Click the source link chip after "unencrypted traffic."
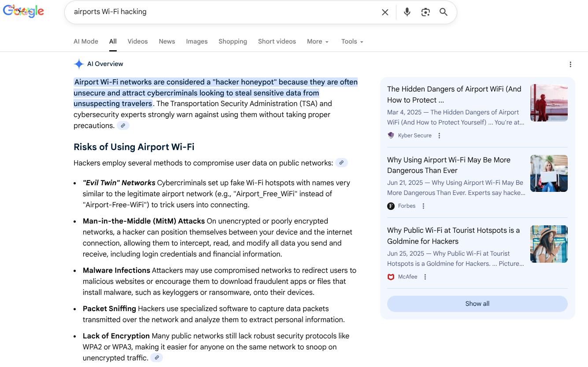Viewport: 588px width, 367px height. point(156,358)
